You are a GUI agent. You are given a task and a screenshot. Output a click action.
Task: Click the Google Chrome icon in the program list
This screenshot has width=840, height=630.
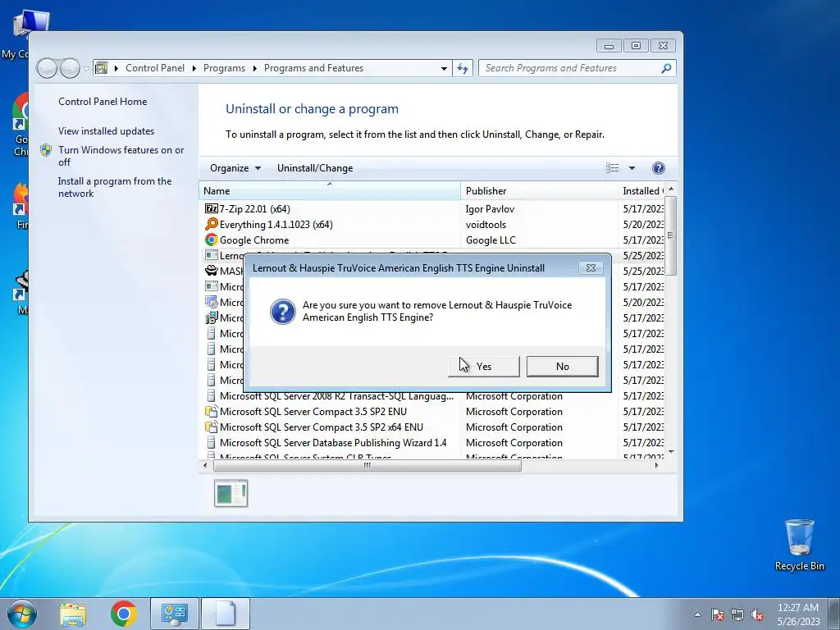[x=211, y=240]
